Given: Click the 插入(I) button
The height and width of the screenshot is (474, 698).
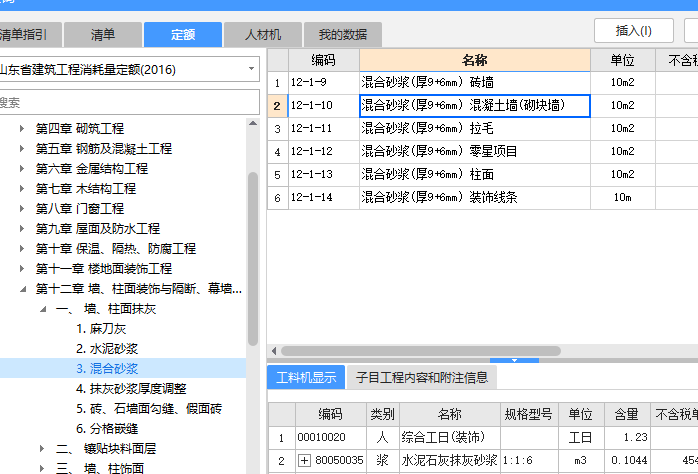Looking at the screenshot, I should click(x=633, y=31).
